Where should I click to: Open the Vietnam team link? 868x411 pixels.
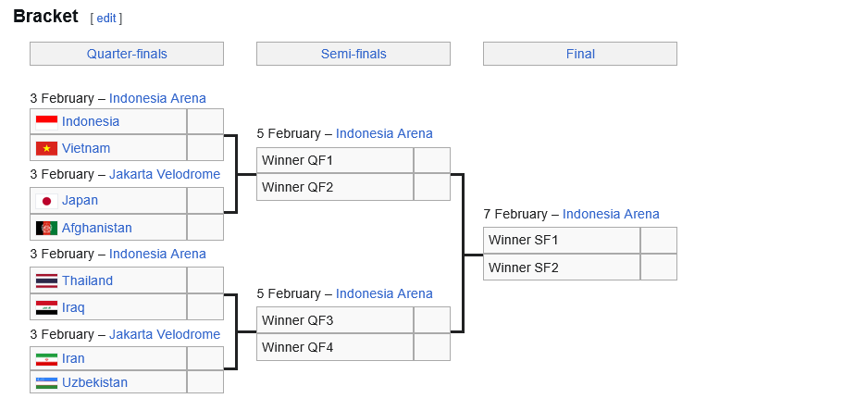point(86,148)
